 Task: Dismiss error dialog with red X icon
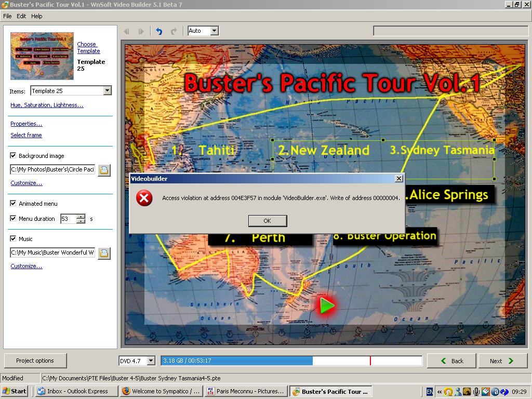(267, 221)
